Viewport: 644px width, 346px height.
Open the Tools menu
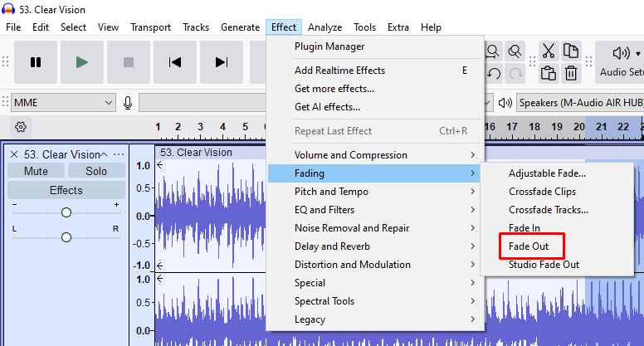pyautogui.click(x=364, y=27)
